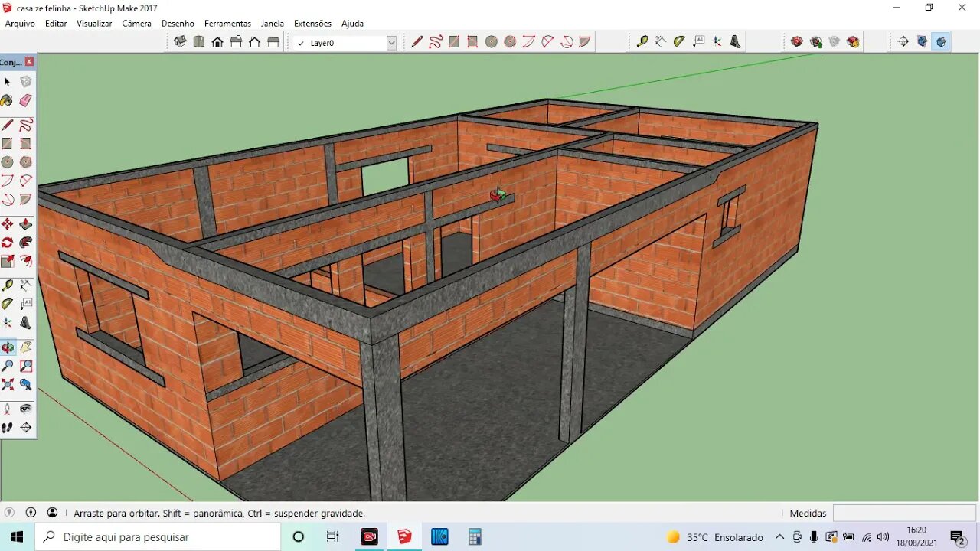The width and height of the screenshot is (980, 551).
Task: Select the Offset tool
Action: (x=26, y=262)
